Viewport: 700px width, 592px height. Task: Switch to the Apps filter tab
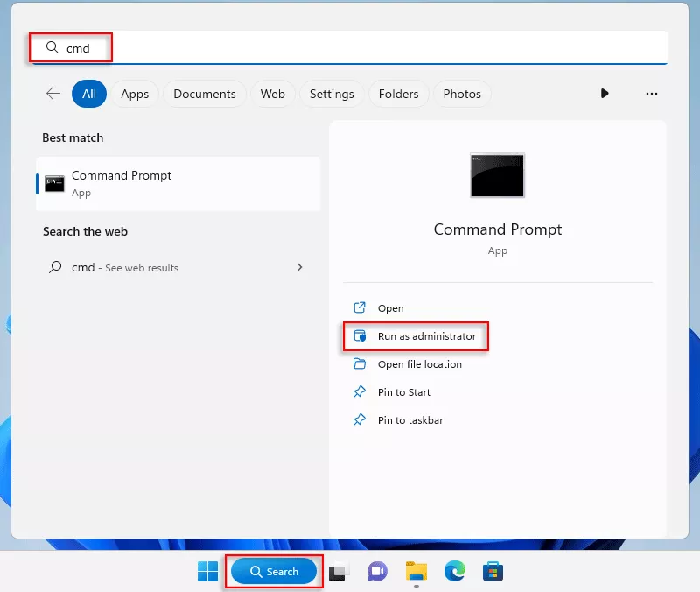coord(135,94)
